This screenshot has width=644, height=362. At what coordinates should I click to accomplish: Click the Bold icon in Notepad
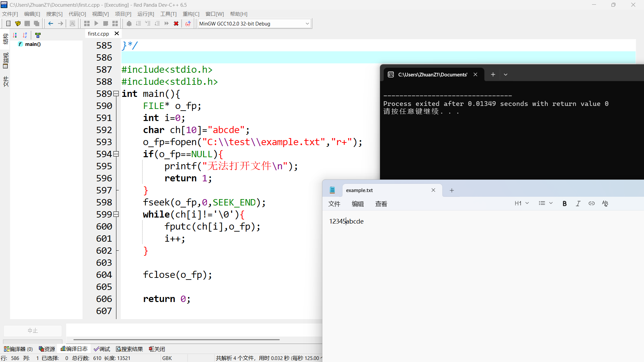pyautogui.click(x=565, y=203)
